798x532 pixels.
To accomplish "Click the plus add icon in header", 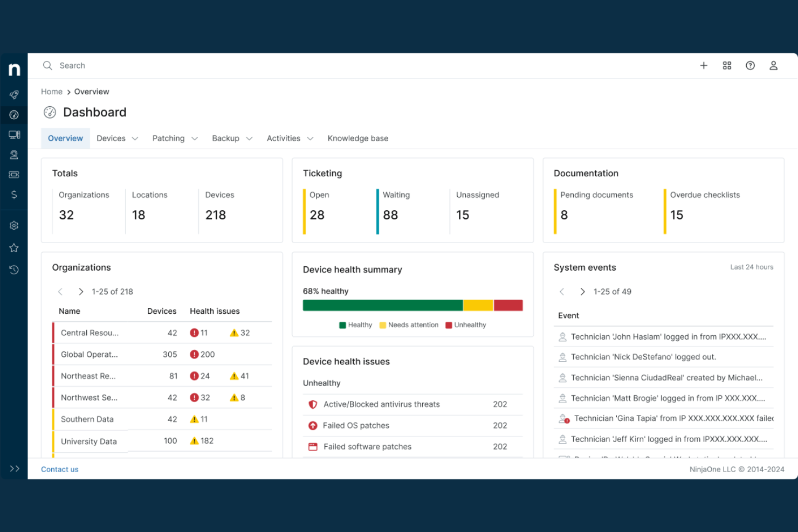I will (704, 65).
